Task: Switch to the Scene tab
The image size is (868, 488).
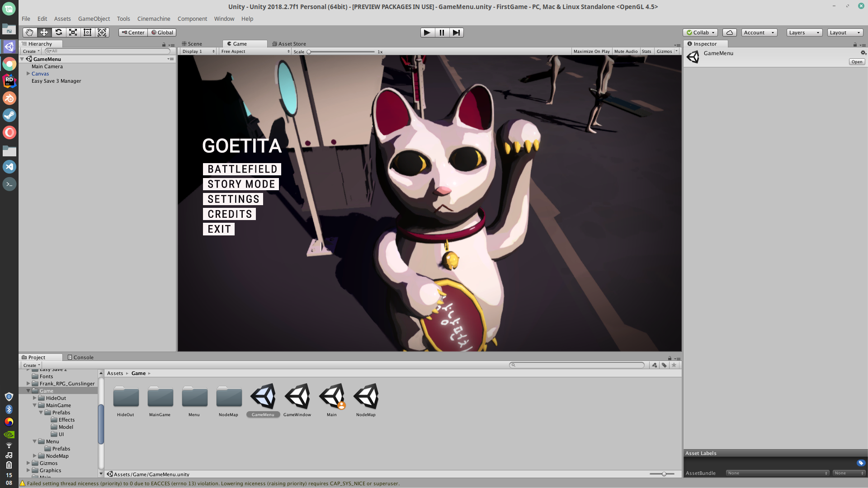Action: pyautogui.click(x=192, y=44)
